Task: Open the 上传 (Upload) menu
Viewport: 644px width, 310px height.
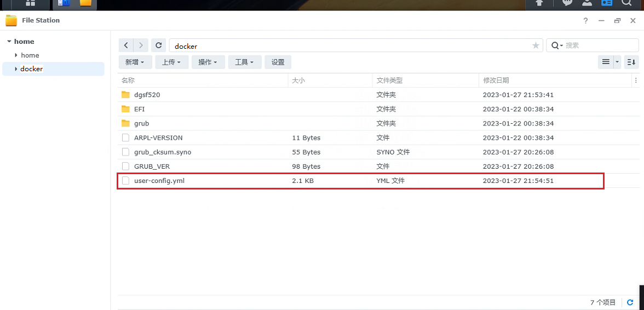Action: click(171, 62)
